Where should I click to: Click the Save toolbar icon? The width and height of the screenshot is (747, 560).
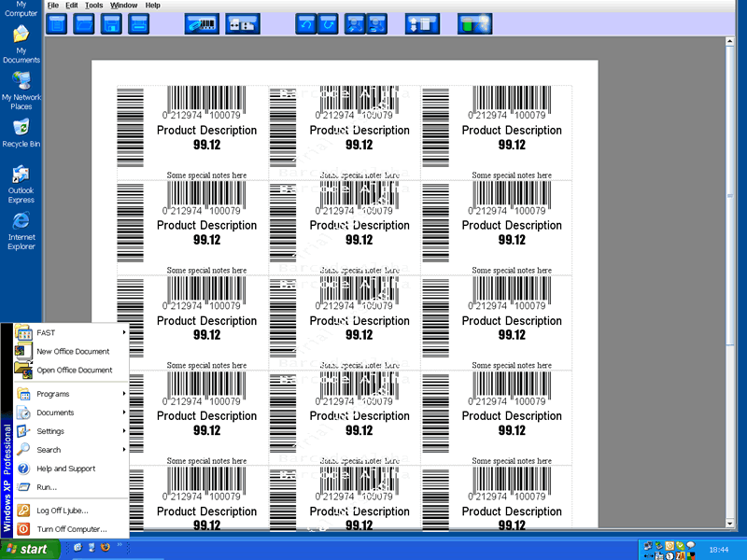click(111, 23)
